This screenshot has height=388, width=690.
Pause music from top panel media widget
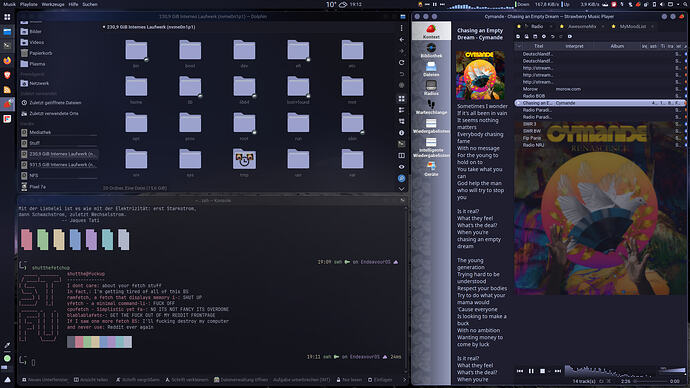434,4
